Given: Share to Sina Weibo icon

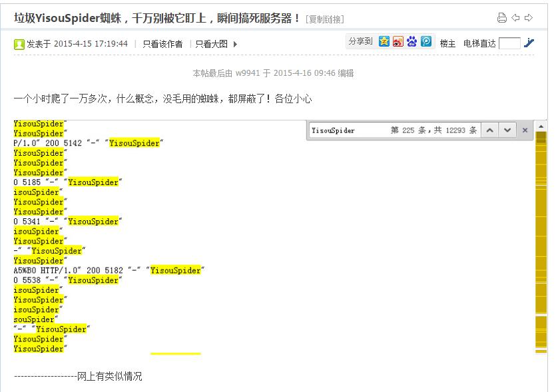Looking at the screenshot, I should [398, 41].
